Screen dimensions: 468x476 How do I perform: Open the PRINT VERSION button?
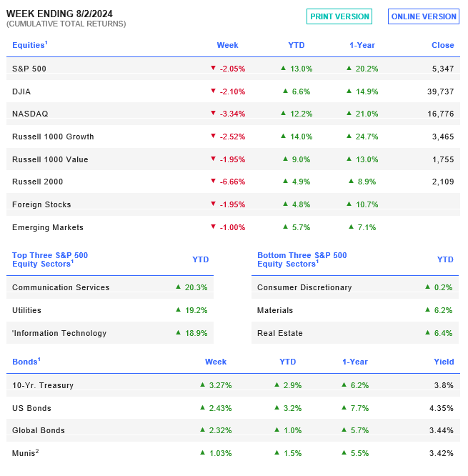(x=339, y=16)
